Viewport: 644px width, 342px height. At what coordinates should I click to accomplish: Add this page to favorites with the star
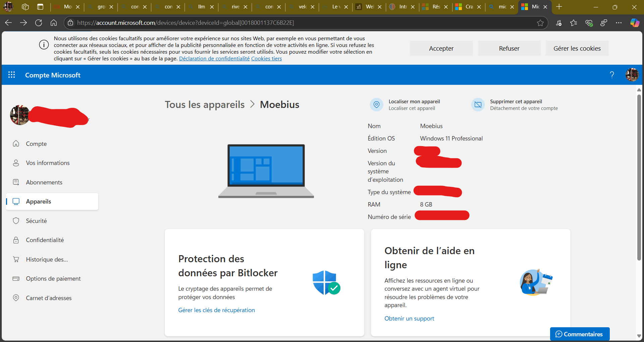pos(540,23)
